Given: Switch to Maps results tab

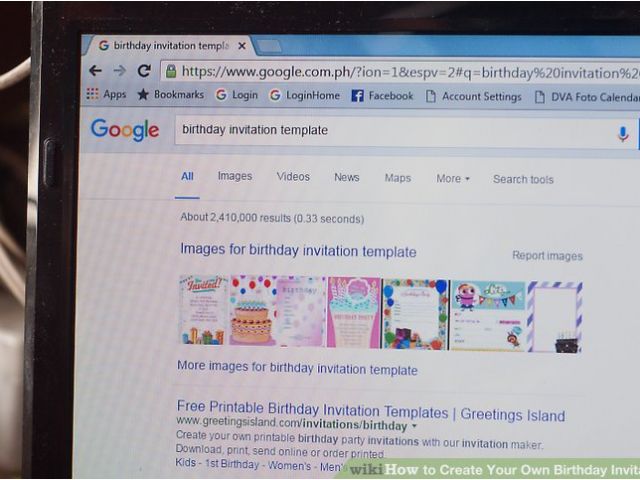Looking at the screenshot, I should (x=398, y=178).
